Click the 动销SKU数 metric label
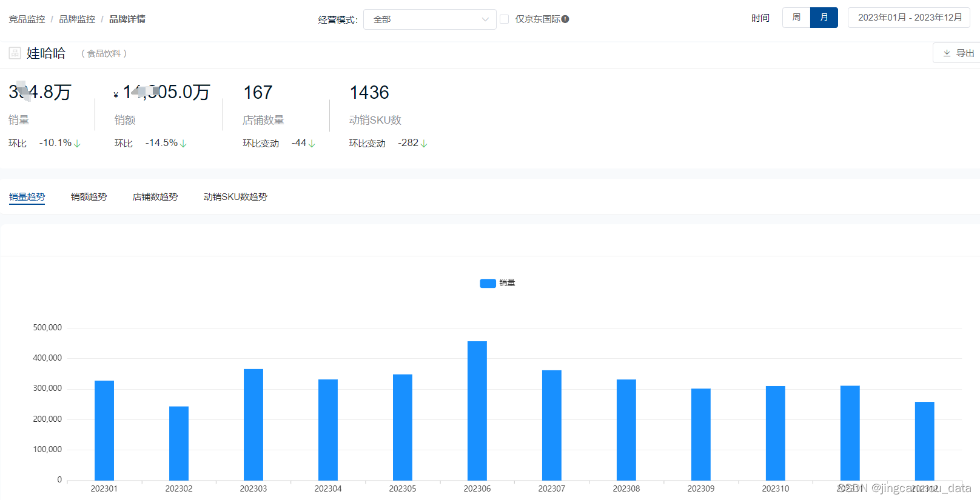The image size is (980, 500). tap(375, 120)
